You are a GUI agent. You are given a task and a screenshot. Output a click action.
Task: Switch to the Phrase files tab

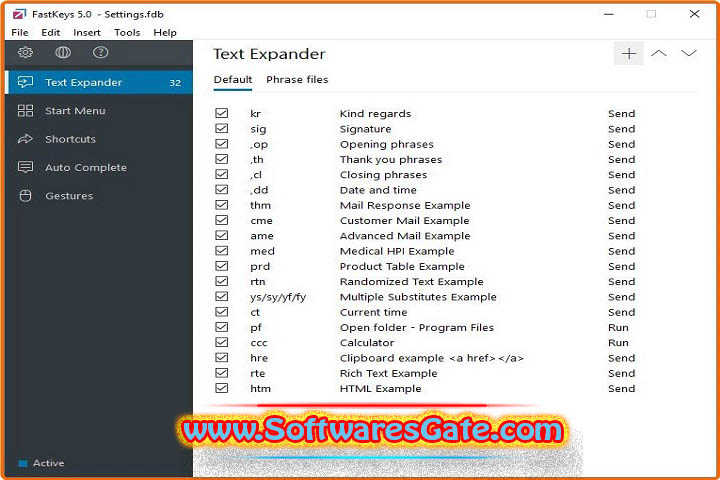pyautogui.click(x=297, y=79)
